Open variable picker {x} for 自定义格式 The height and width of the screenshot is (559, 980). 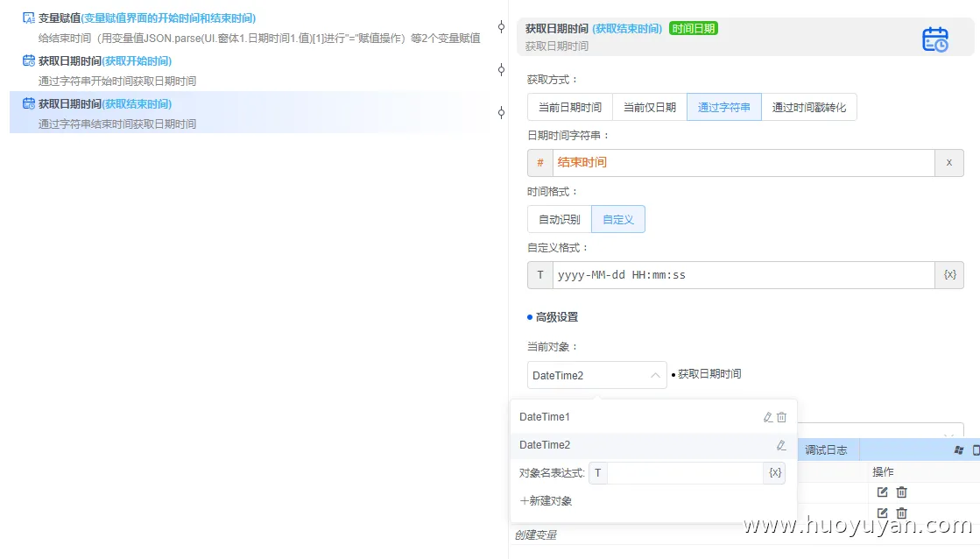[949, 275]
